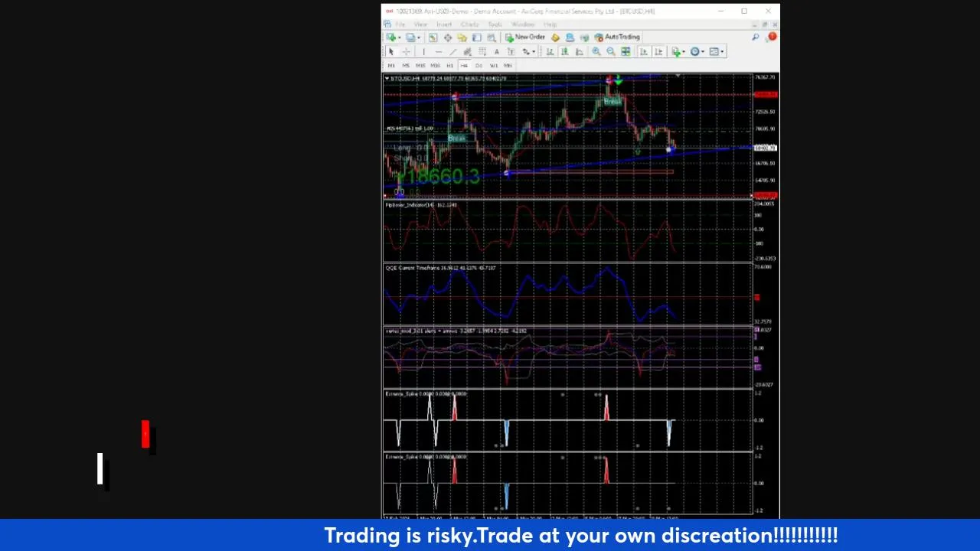
Task: Toggle the Data Window
Action: tap(448, 37)
